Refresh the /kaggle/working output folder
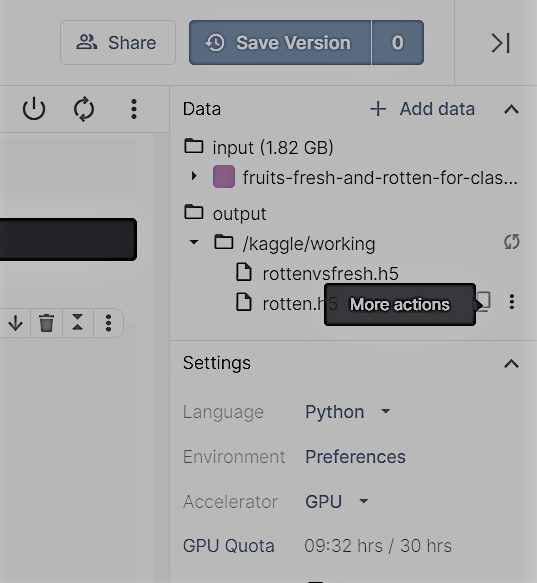The image size is (537, 583). pyautogui.click(x=512, y=242)
